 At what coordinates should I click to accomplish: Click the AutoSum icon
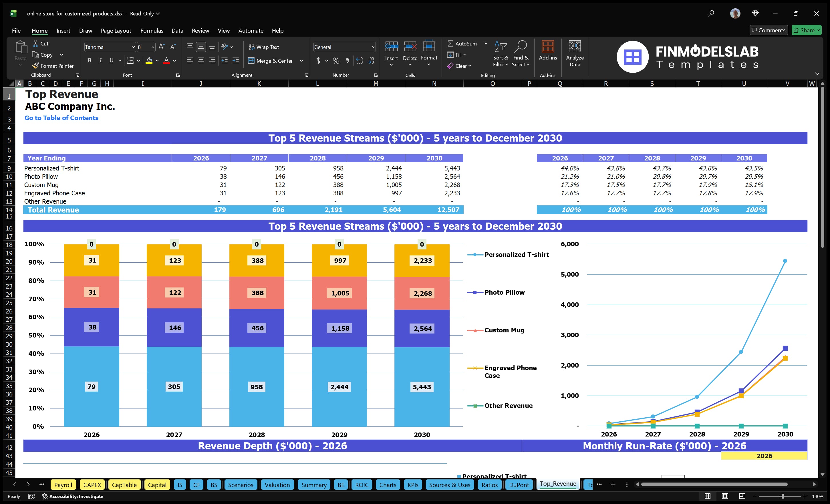[x=451, y=43]
